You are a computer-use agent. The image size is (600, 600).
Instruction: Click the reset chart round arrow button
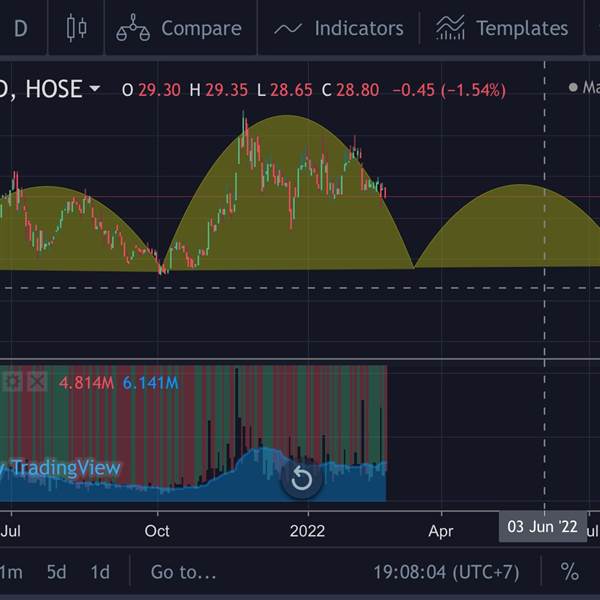point(301,479)
